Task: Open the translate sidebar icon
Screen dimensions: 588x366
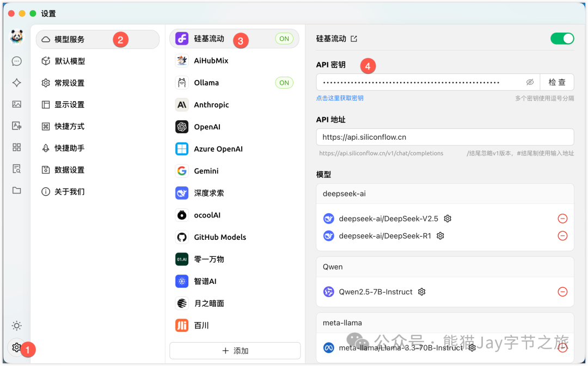Action: click(x=16, y=126)
